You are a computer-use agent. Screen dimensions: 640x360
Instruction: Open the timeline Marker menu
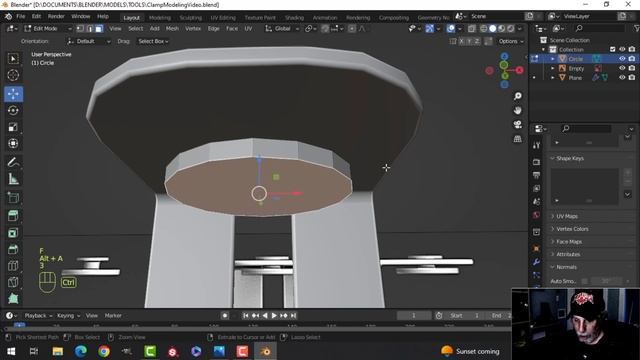click(x=113, y=316)
